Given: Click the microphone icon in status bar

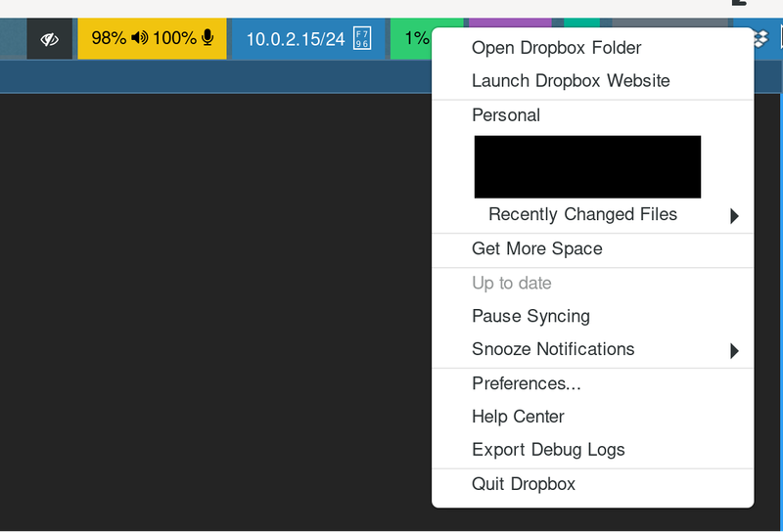Looking at the screenshot, I should point(207,39).
